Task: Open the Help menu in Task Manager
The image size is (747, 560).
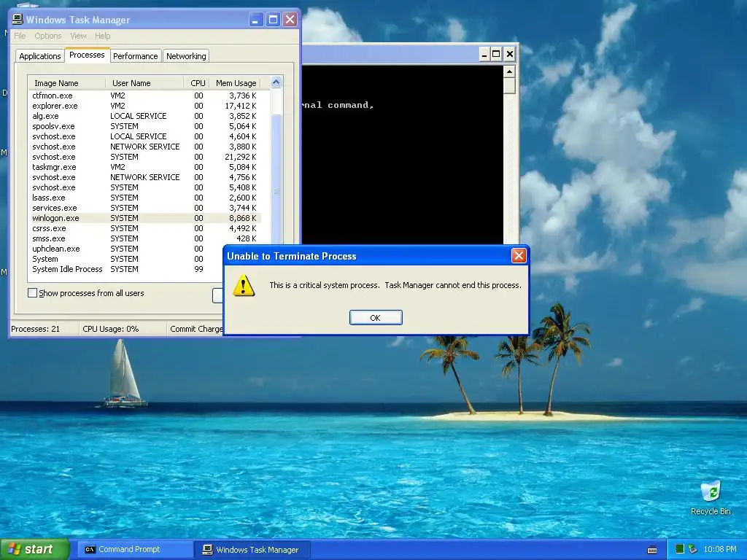Action: [102, 36]
